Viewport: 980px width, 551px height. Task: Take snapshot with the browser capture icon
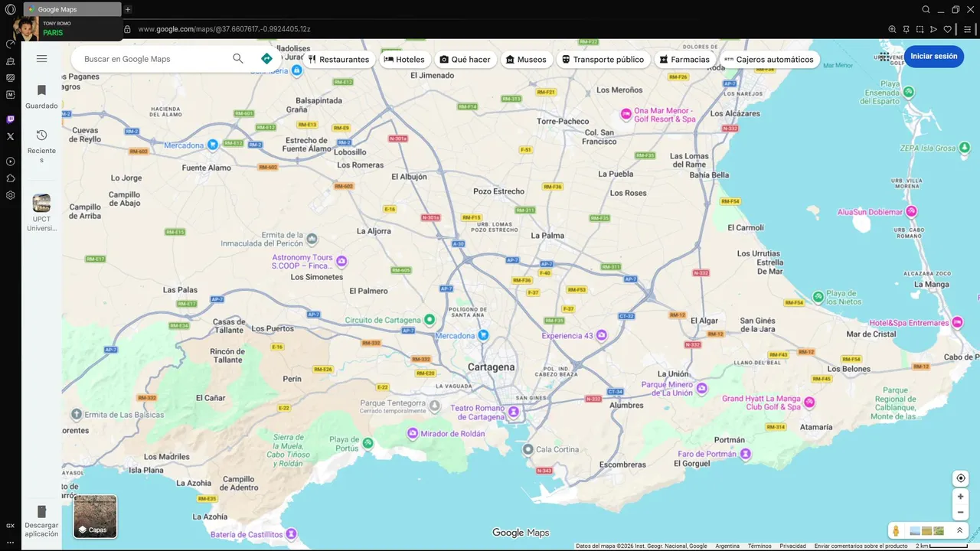click(920, 29)
